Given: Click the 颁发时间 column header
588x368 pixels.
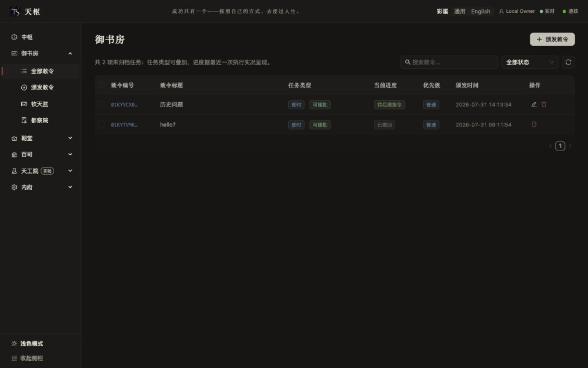Looking at the screenshot, I should 467,85.
